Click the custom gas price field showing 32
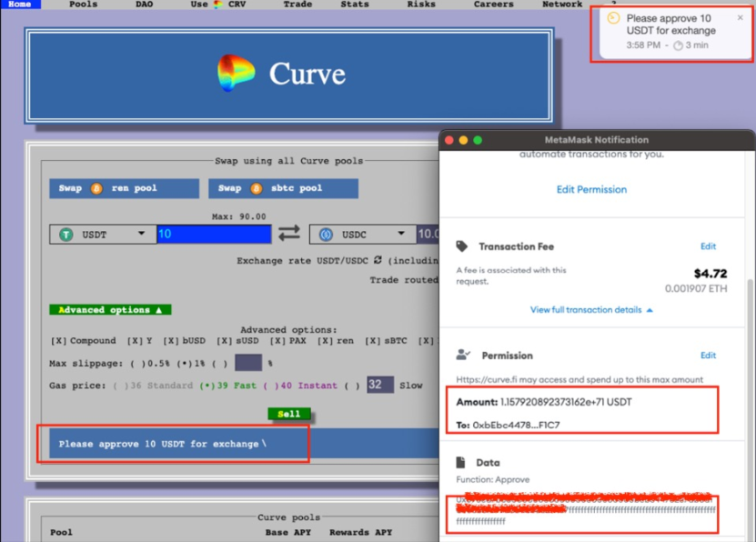Viewport: 756px width, 542px height. pos(380,385)
